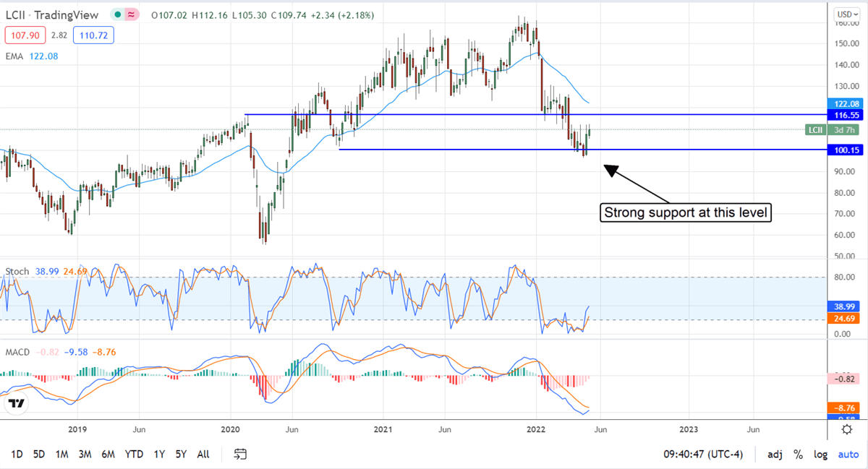Screen dimensions: 868x469
Task: Enable adjusted data with the adj toggle
Action: (x=774, y=454)
